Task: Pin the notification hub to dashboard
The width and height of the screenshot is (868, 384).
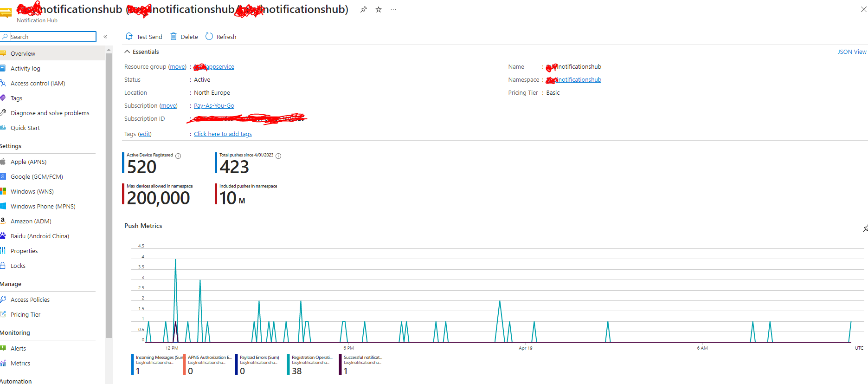Action: coord(364,9)
